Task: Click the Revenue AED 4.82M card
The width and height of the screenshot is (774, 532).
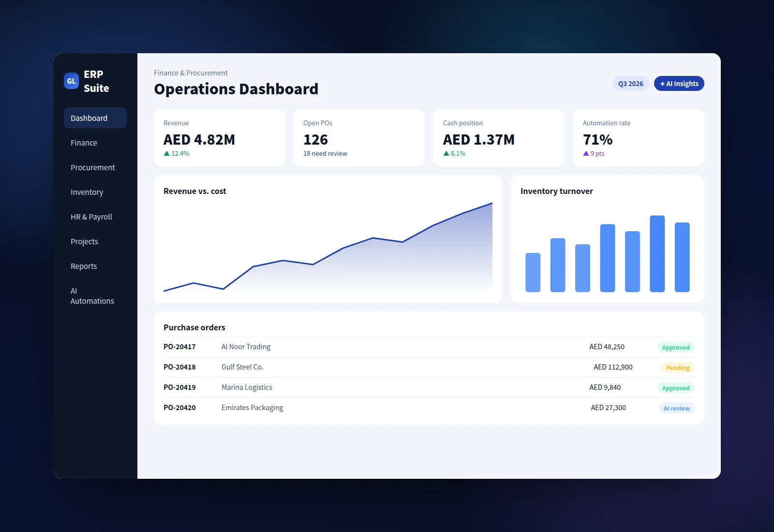Action: (x=219, y=138)
